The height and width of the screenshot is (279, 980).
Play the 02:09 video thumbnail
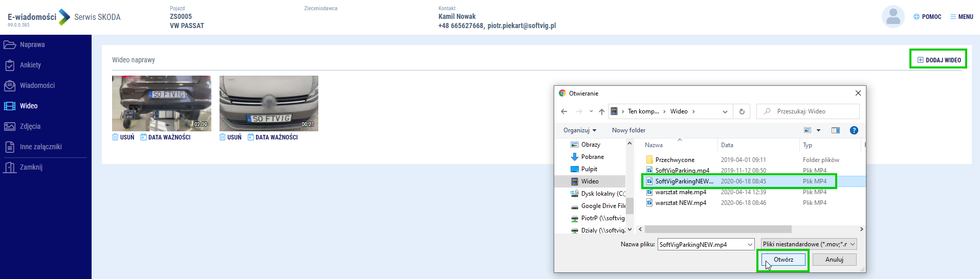pyautogui.click(x=161, y=103)
